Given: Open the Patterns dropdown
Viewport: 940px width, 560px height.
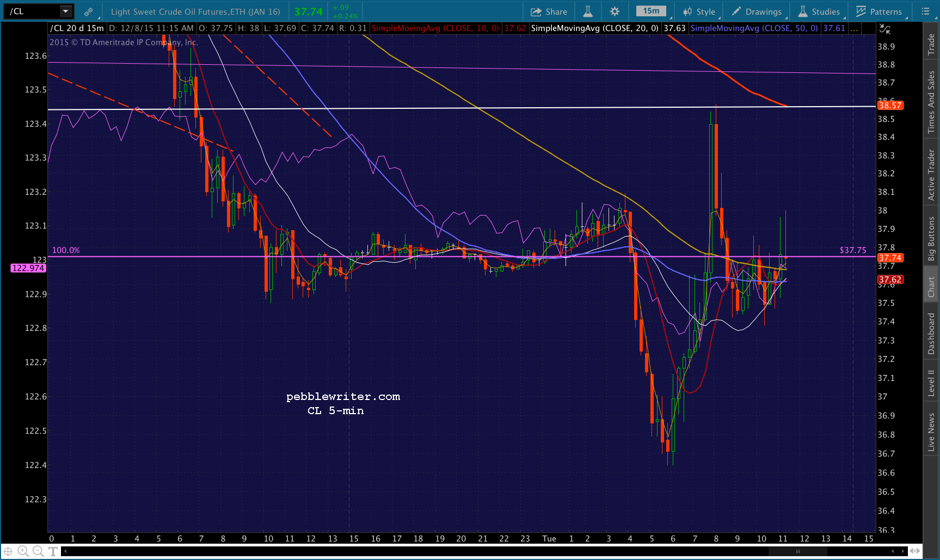Looking at the screenshot, I should (x=880, y=11).
